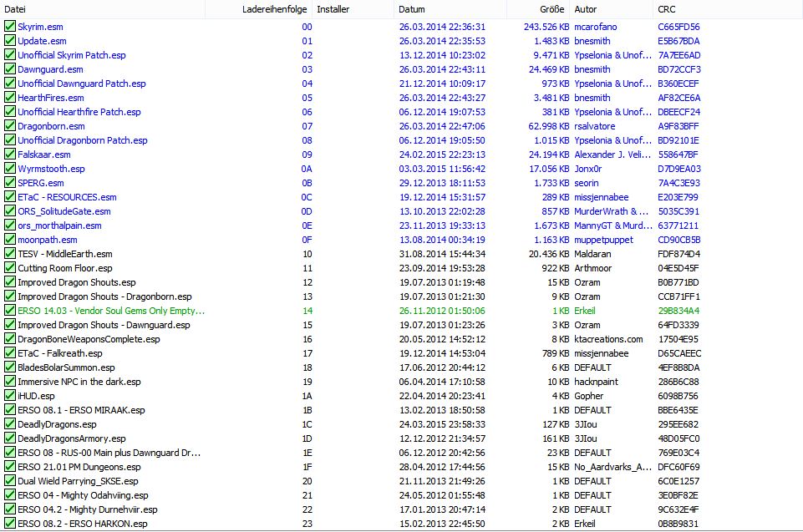Uncheck the Dual Wield Parrying_SKSE.esp checkbox
803x532 pixels.
(10, 481)
